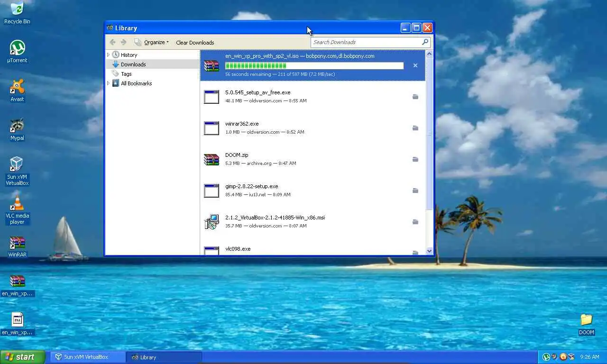This screenshot has height=364, width=607.
Task: Click the DOOM.zip archive icon
Action: [x=212, y=159]
